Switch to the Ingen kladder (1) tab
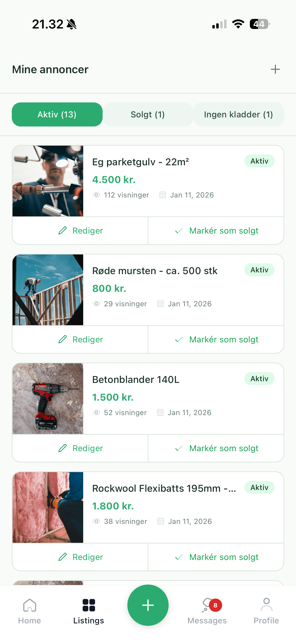The height and width of the screenshot is (644, 296). coord(238,114)
